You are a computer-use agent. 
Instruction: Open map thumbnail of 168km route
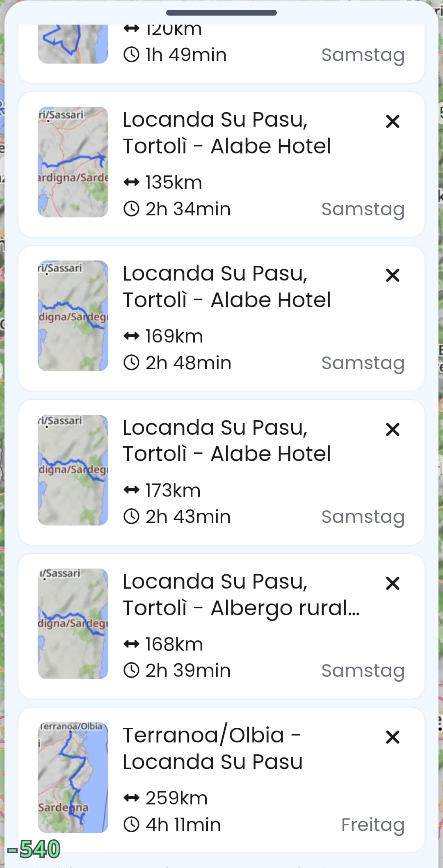[73, 624]
